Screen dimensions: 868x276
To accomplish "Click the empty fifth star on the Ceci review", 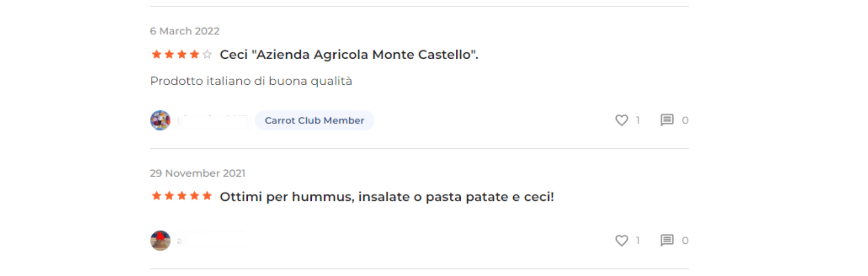I will 207,54.
